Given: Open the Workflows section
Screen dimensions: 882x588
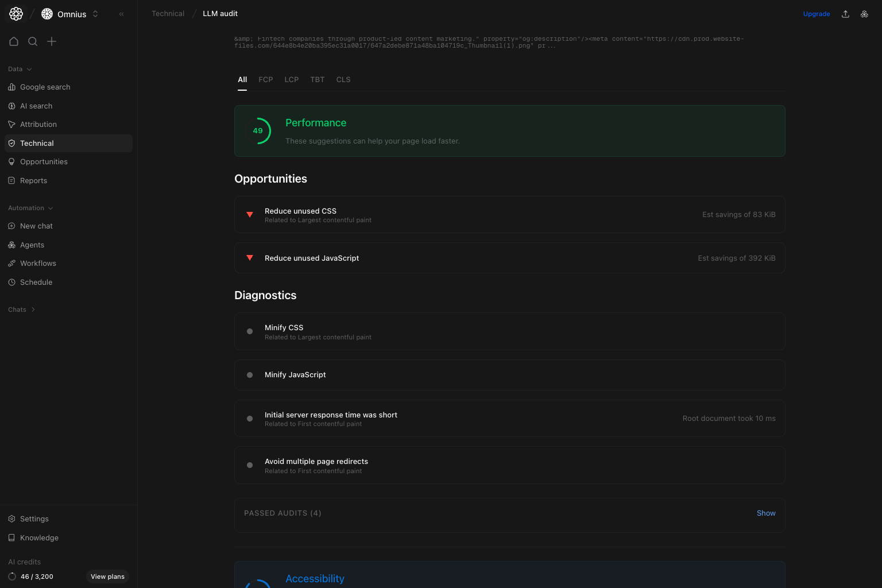Looking at the screenshot, I should [38, 263].
